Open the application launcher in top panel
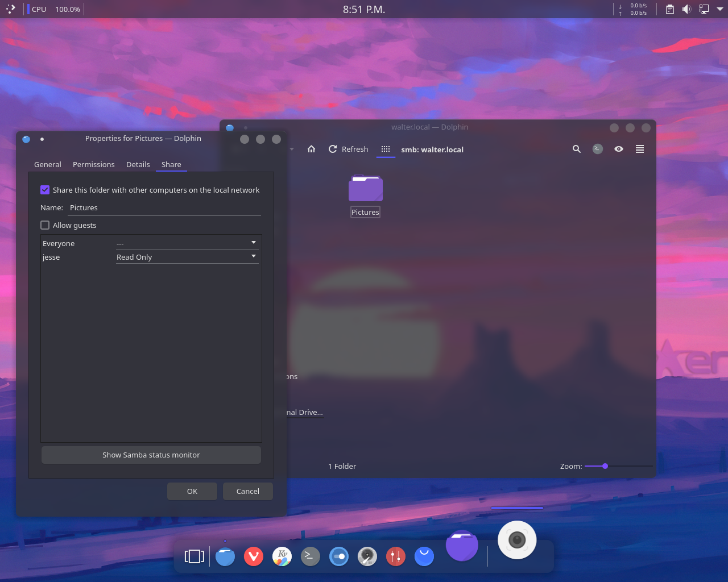The height and width of the screenshot is (582, 728). (x=11, y=9)
